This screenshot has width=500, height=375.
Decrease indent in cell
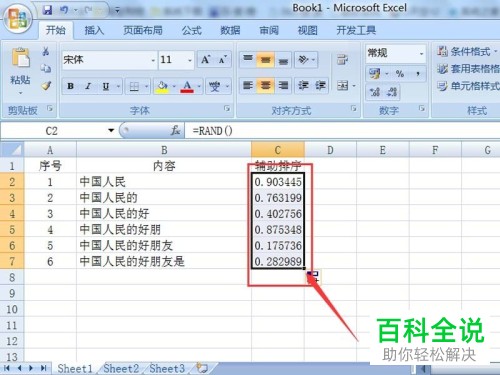point(303,86)
